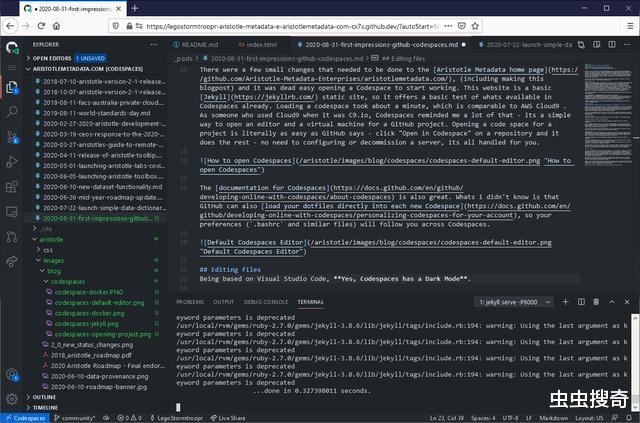Open the GitHub pull requests view
Screen dimensions: 640x423
pos(12,237)
